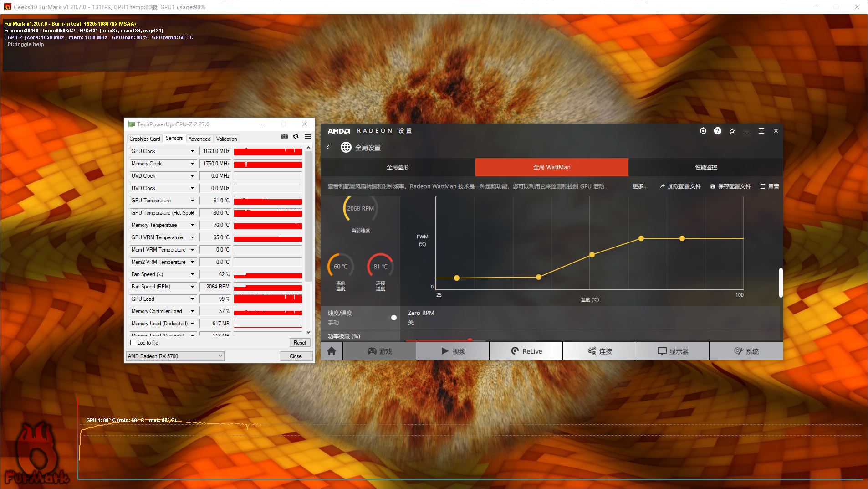
Task: Click the first fan curve point
Action: point(457,278)
